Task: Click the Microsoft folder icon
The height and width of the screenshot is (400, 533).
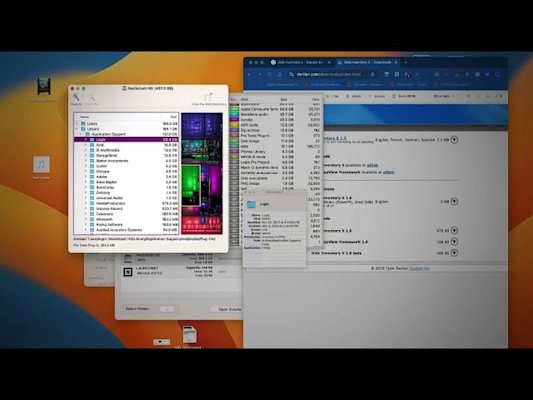Action: click(x=92, y=219)
